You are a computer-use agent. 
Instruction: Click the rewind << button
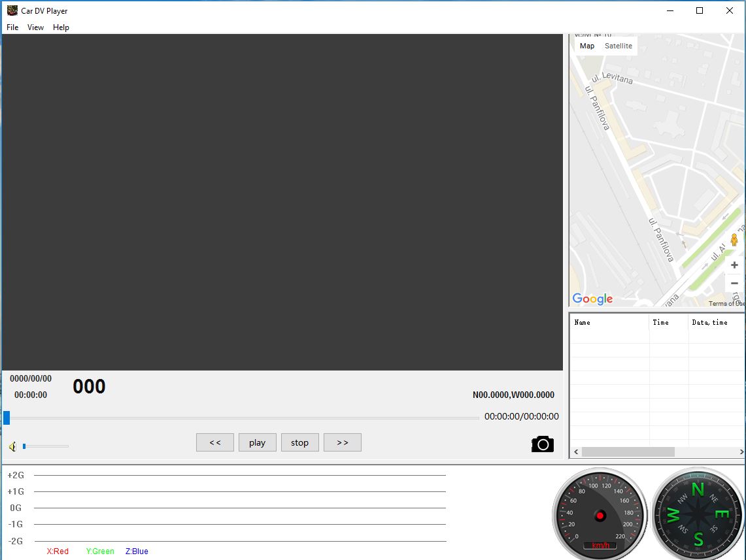pos(214,442)
